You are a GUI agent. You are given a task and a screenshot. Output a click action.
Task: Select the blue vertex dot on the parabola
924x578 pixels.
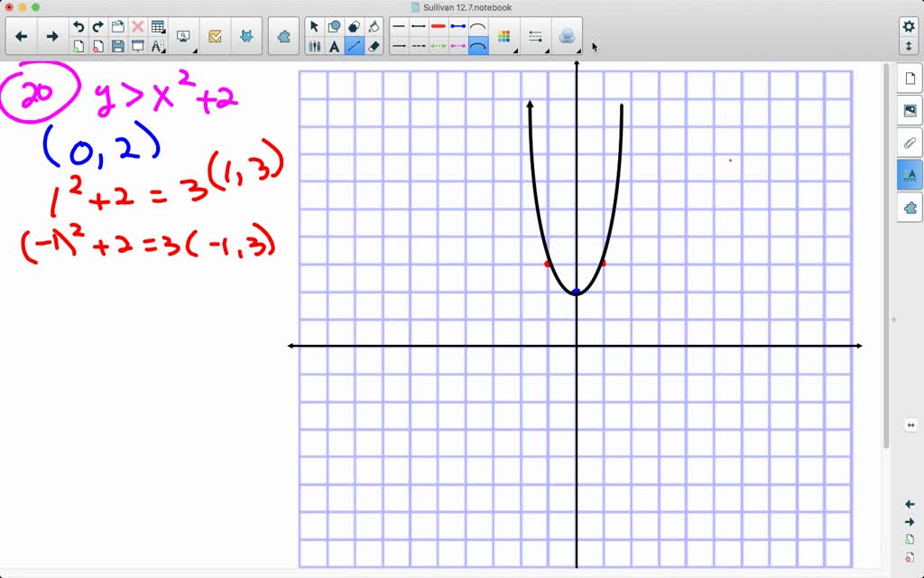(x=577, y=292)
